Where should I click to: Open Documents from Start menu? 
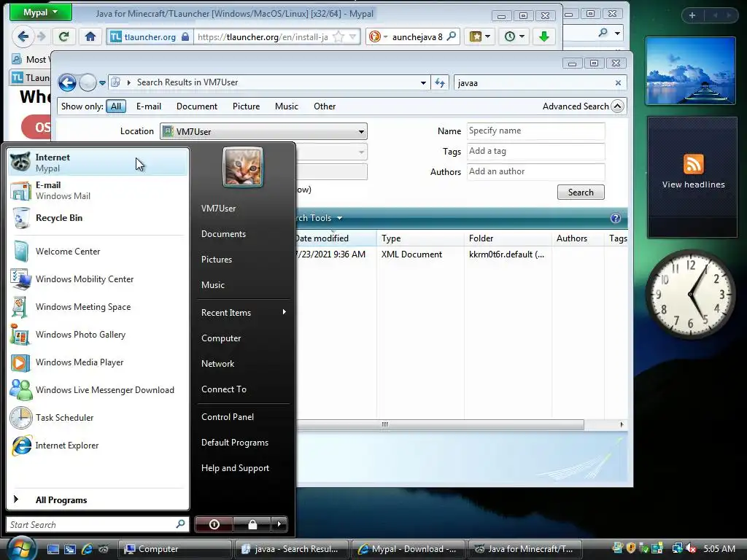[x=223, y=234]
